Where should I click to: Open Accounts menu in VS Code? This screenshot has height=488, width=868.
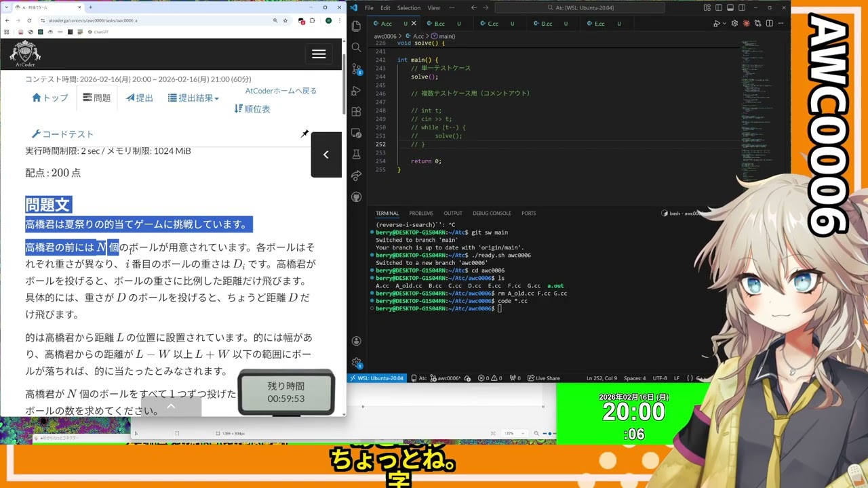tap(357, 341)
